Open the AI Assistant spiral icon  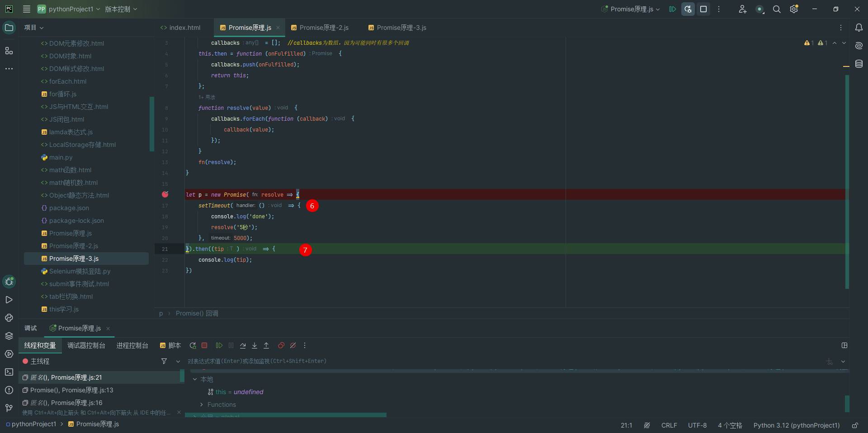[859, 46]
